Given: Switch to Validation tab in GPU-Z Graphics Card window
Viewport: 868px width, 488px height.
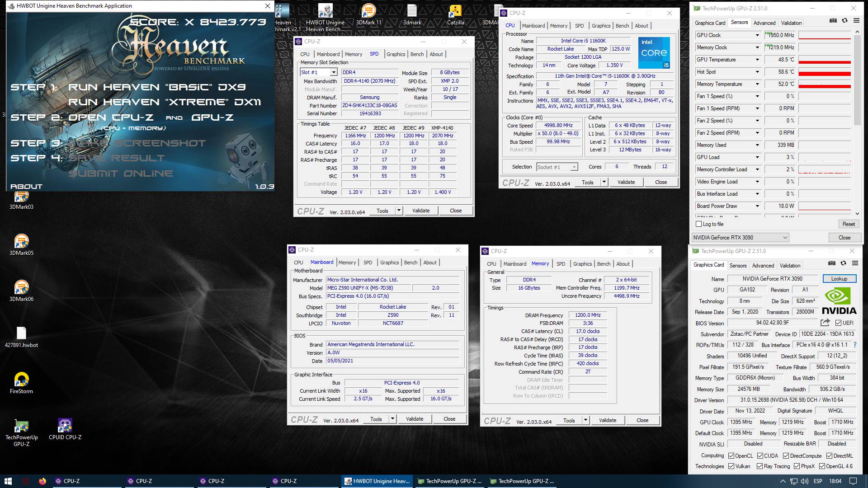Looking at the screenshot, I should [x=790, y=266].
